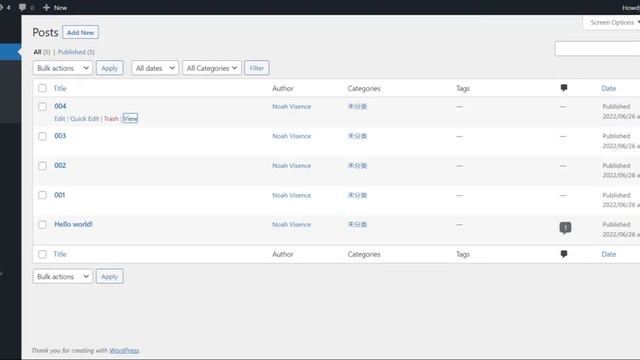The height and width of the screenshot is (360, 640).
Task: Check the box for post 001
Action: 42,195
